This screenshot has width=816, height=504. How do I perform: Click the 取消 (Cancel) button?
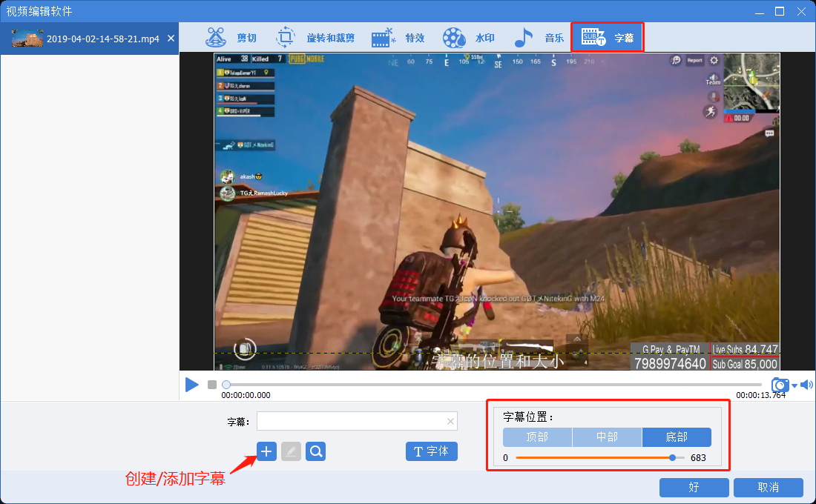click(768, 488)
